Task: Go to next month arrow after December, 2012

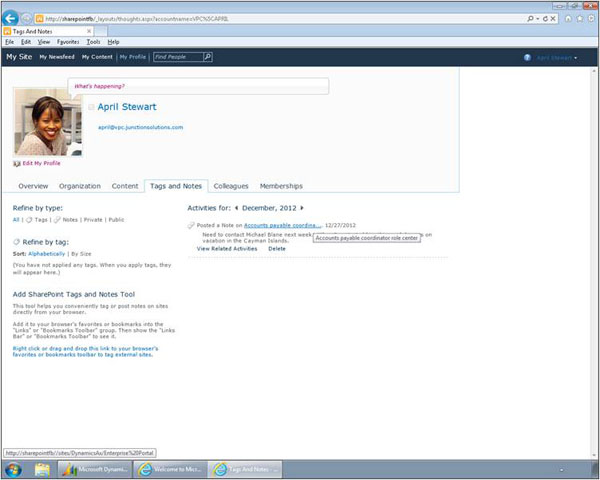Action: point(302,208)
